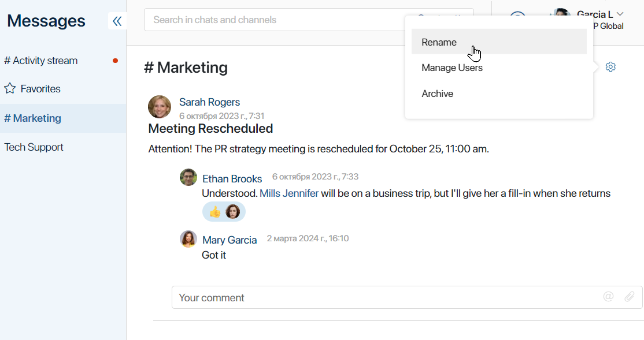The image size is (644, 340).
Task: Expand the Garcia L user dropdown arrow
Action: 620,14
